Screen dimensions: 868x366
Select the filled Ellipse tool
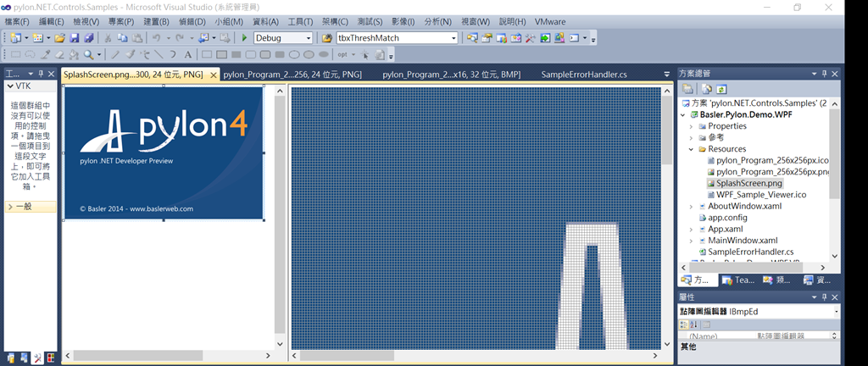pyautogui.click(x=323, y=54)
